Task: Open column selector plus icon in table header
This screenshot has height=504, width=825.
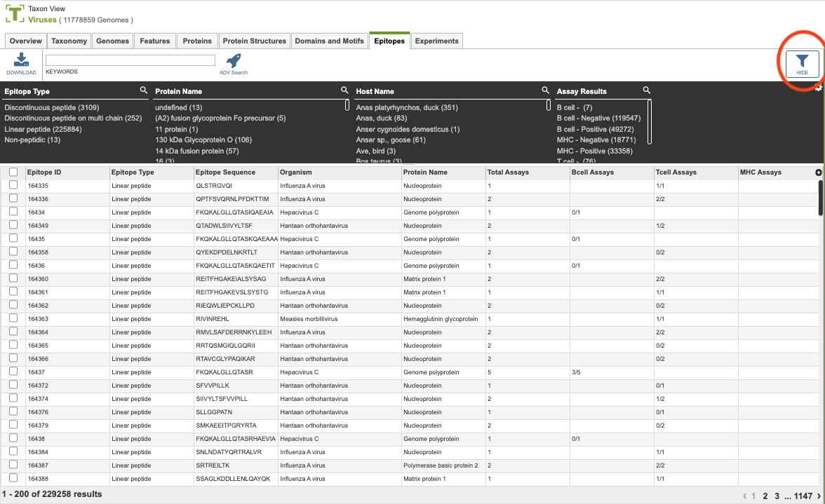Action: 819,172
